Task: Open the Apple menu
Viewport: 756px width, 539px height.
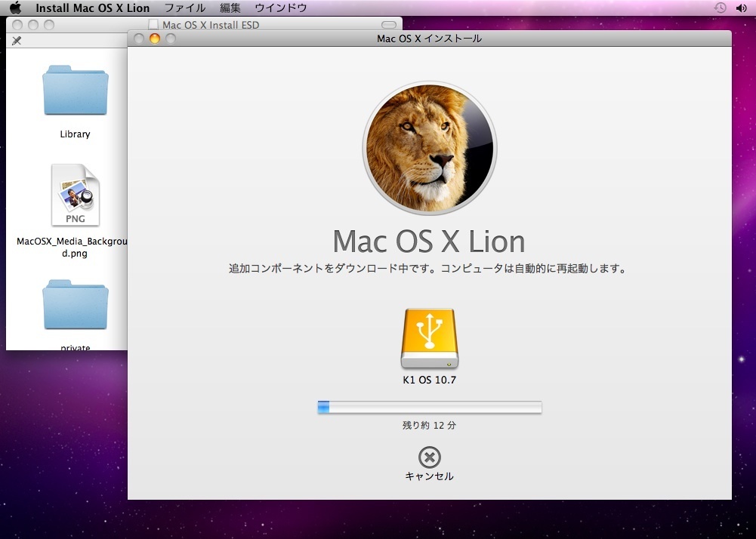Action: click(15, 8)
